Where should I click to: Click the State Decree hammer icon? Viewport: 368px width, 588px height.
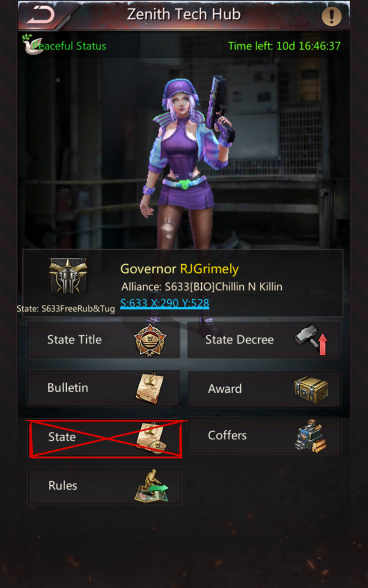click(x=311, y=340)
